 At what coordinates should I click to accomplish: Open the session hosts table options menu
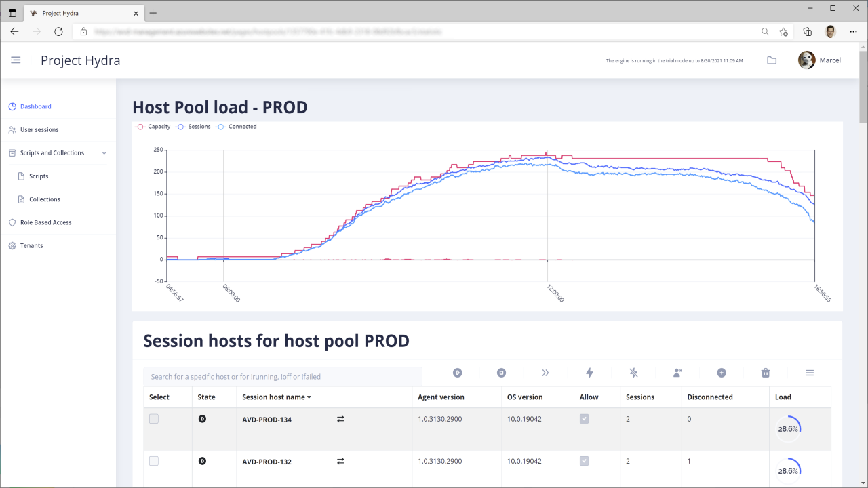[x=810, y=373]
